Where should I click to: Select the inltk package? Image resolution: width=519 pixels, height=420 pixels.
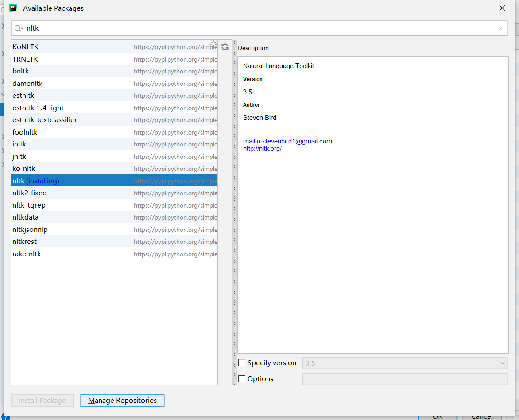tap(114, 144)
